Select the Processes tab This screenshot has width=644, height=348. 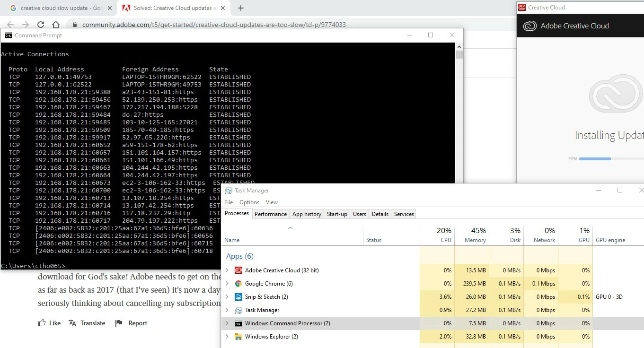pos(237,213)
